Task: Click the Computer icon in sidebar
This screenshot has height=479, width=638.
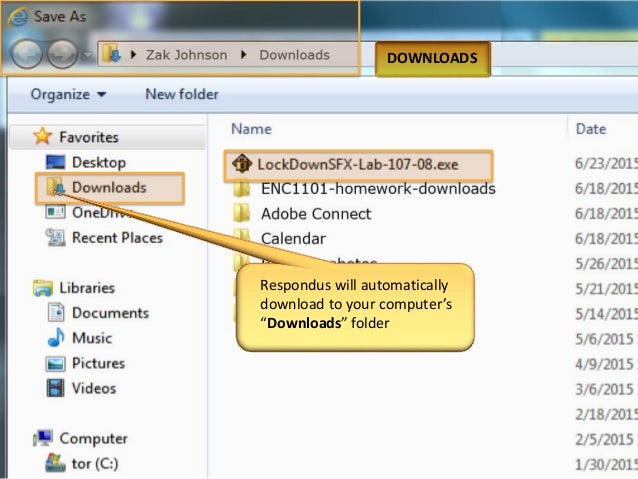Action: tap(43, 438)
